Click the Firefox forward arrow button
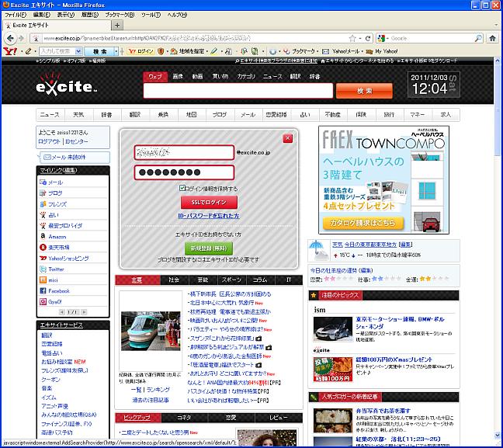The height and width of the screenshot is (448, 503). (21, 39)
